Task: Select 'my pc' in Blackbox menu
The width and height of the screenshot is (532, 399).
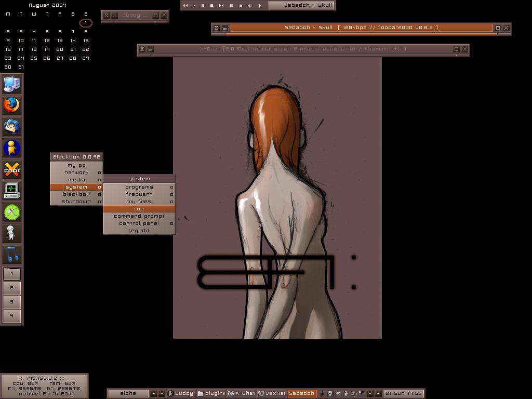Action: 77,165
